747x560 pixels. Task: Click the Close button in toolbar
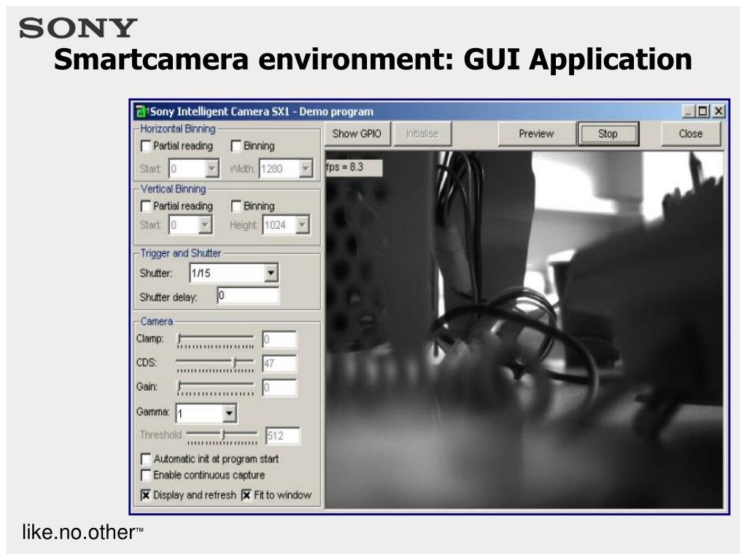691,134
